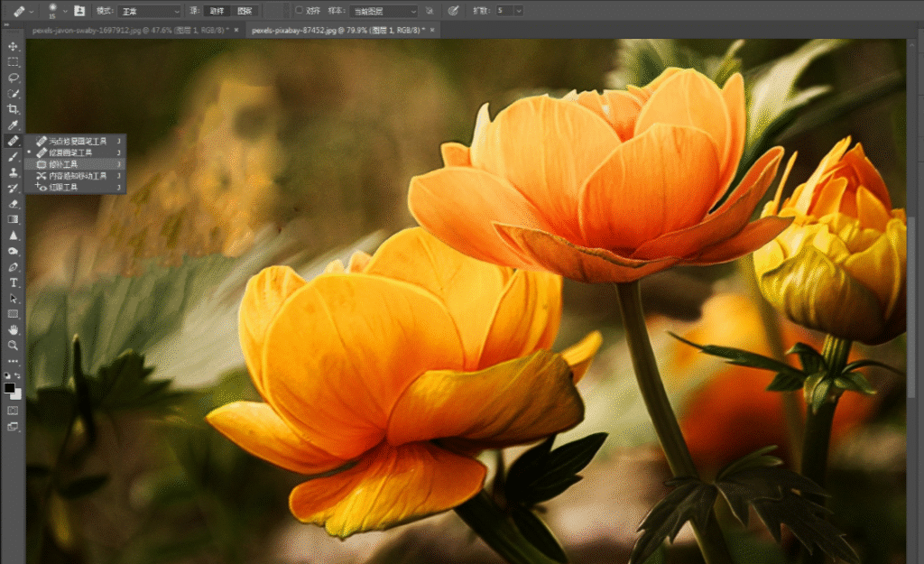Enable the 对齐 aligned checkbox

click(299, 10)
